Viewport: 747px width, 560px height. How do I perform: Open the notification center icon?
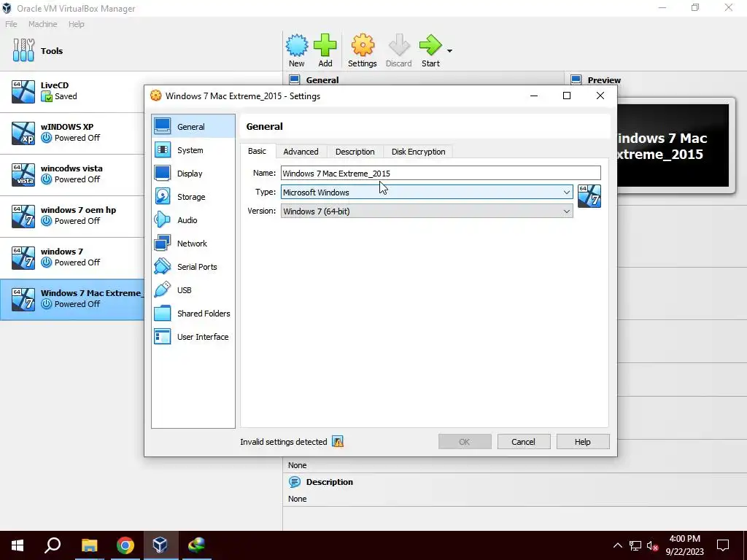[723, 545]
